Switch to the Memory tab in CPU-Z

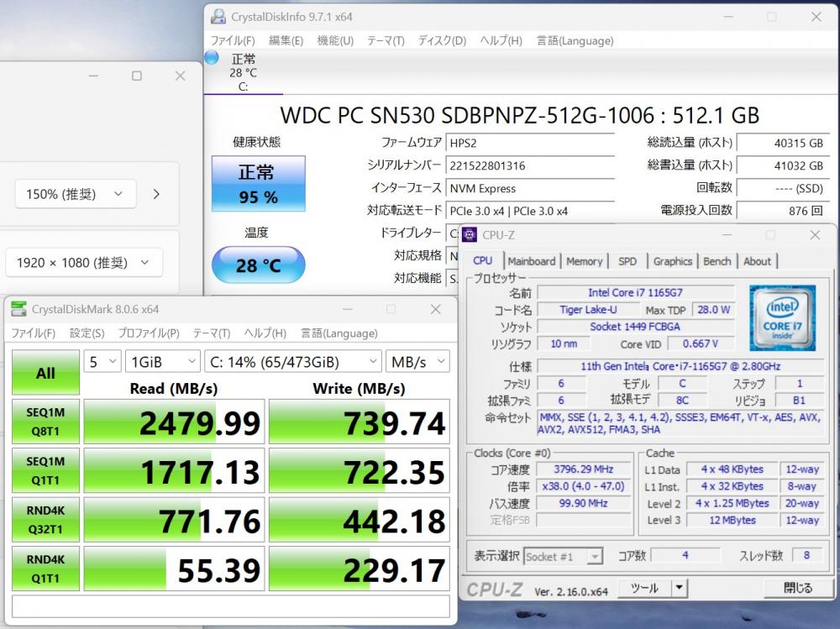pos(584,261)
